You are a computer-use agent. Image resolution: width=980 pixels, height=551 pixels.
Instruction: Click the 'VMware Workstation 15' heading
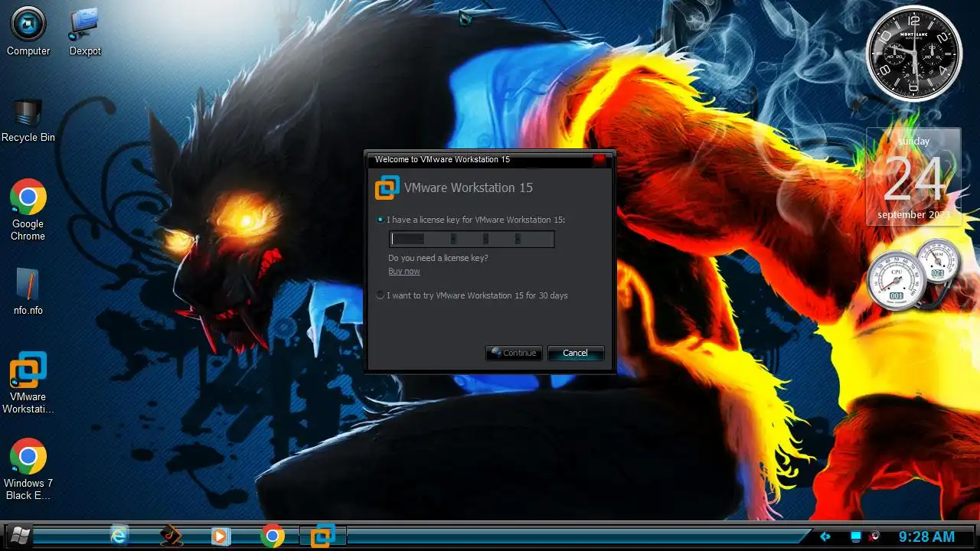[x=469, y=187]
